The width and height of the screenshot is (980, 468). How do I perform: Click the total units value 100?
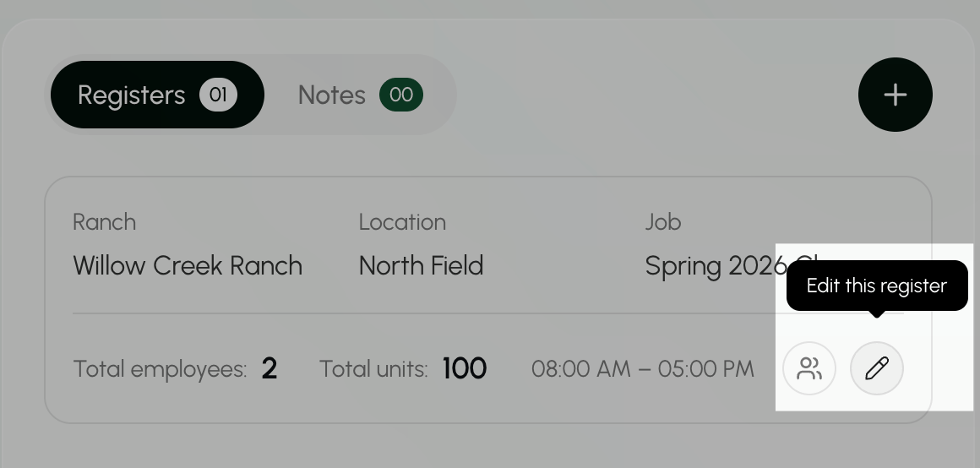465,368
